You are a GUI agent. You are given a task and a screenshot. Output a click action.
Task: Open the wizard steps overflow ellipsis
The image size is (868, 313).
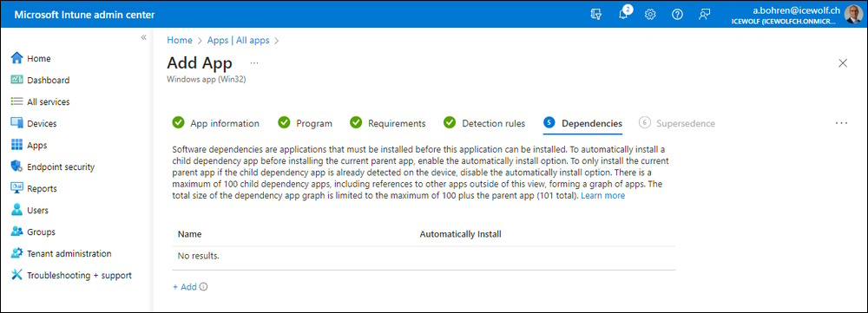pyautogui.click(x=841, y=123)
